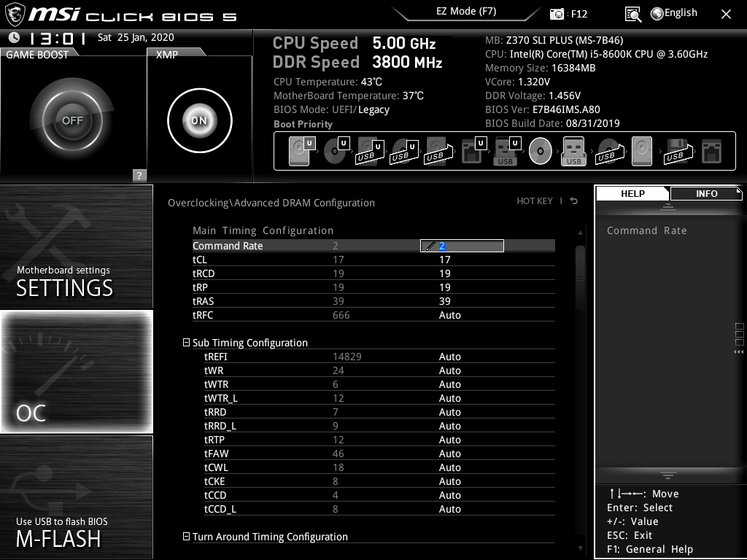Viewport: 747px width, 560px height.
Task: Switch to the INFO tab
Action: [706, 193]
